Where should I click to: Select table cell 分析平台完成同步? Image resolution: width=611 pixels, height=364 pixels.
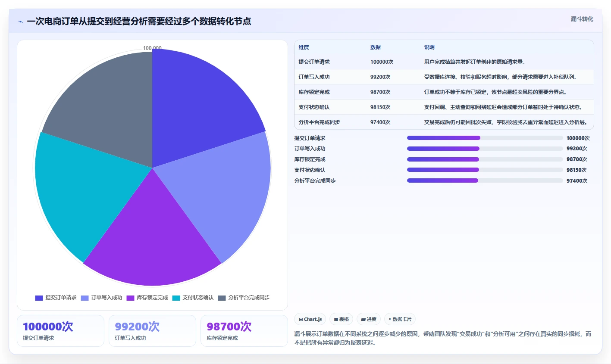point(319,122)
